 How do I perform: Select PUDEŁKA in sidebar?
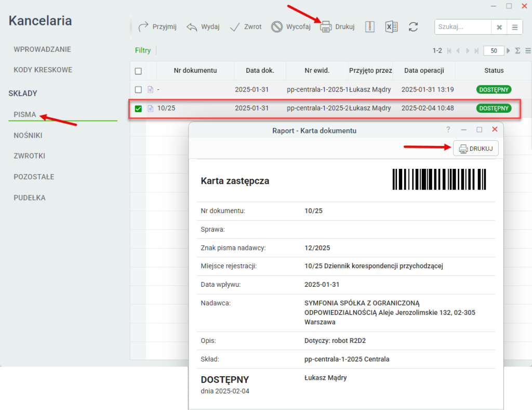tap(30, 198)
